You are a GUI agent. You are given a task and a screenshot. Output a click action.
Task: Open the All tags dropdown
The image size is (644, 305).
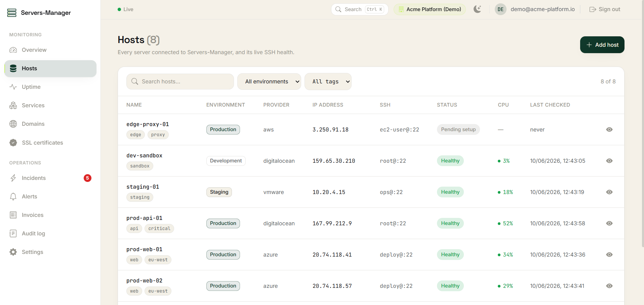pos(328,81)
